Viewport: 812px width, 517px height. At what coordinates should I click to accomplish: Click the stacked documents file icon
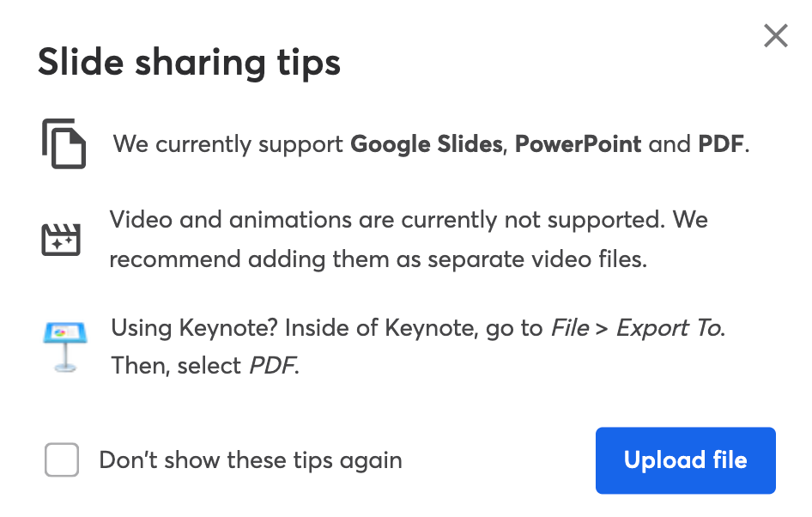[64, 143]
